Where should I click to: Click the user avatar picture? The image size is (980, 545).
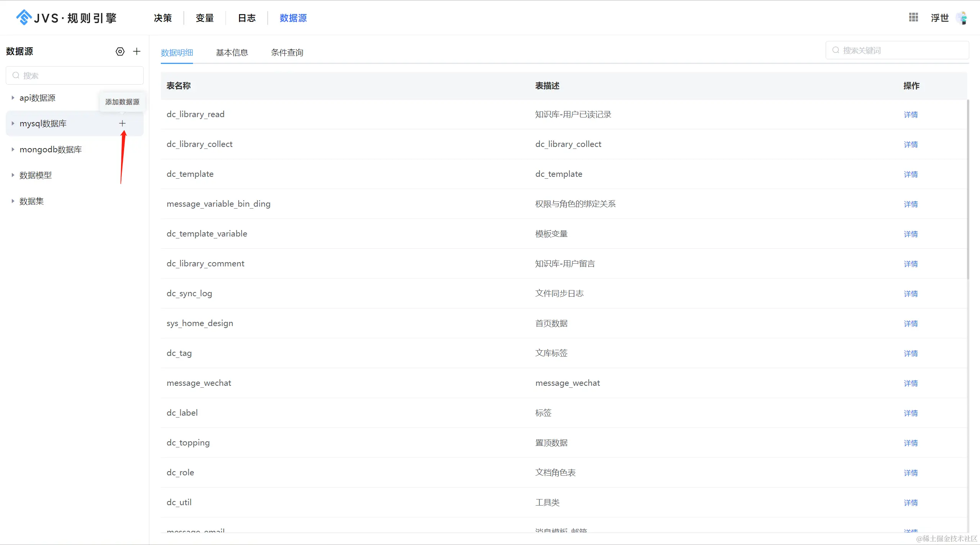pos(962,18)
